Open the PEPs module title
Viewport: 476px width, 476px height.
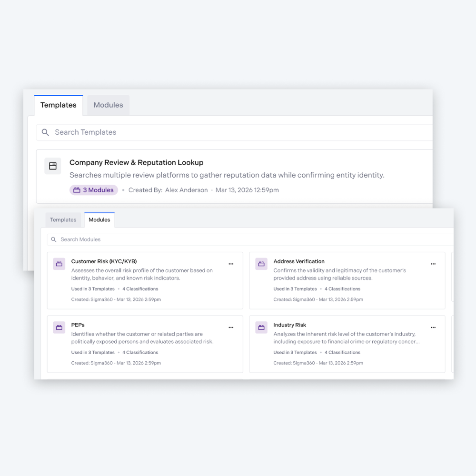pos(78,325)
